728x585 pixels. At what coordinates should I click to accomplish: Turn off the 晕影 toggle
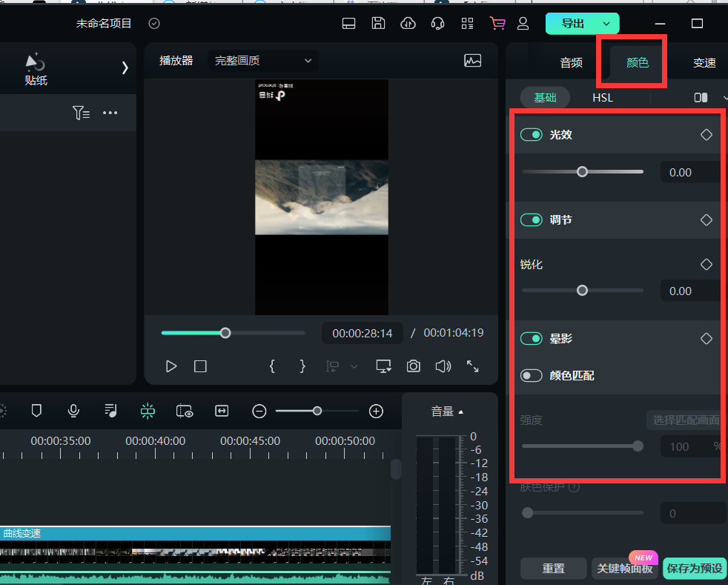[532, 339]
